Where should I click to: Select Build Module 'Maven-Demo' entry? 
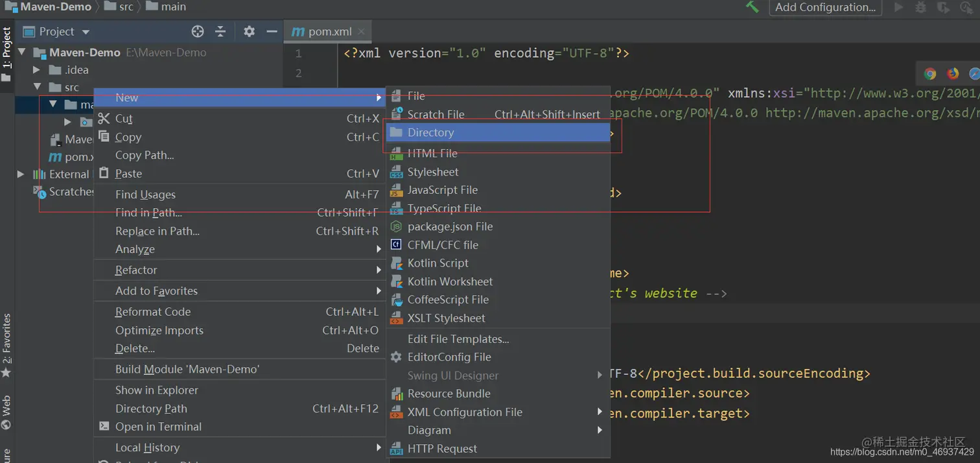240,369
